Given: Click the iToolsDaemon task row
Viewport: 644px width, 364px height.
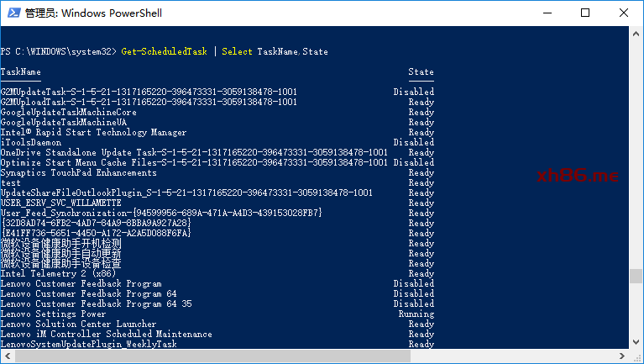Looking at the screenshot, I should click(217, 142).
